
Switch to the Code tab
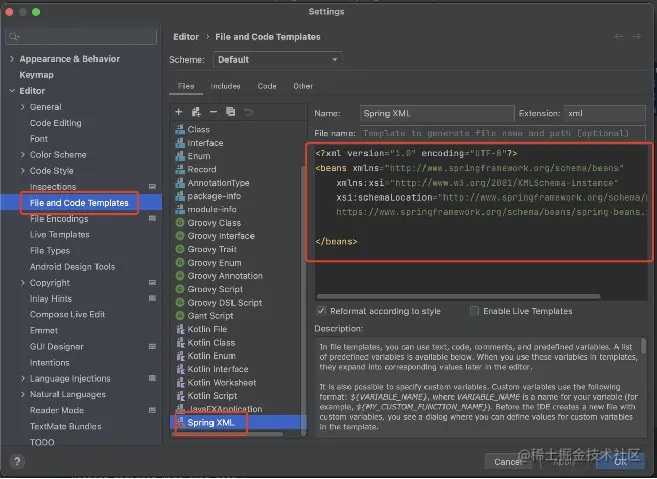tap(267, 86)
